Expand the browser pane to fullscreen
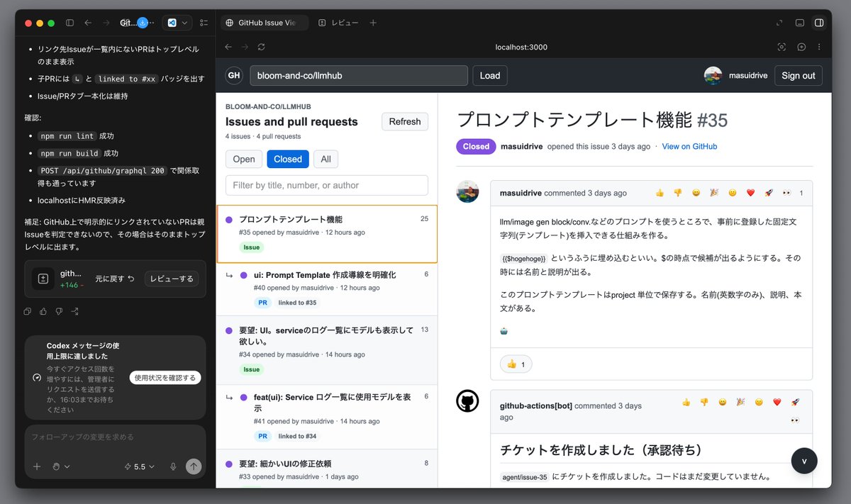The height and width of the screenshot is (504, 851). [780, 23]
